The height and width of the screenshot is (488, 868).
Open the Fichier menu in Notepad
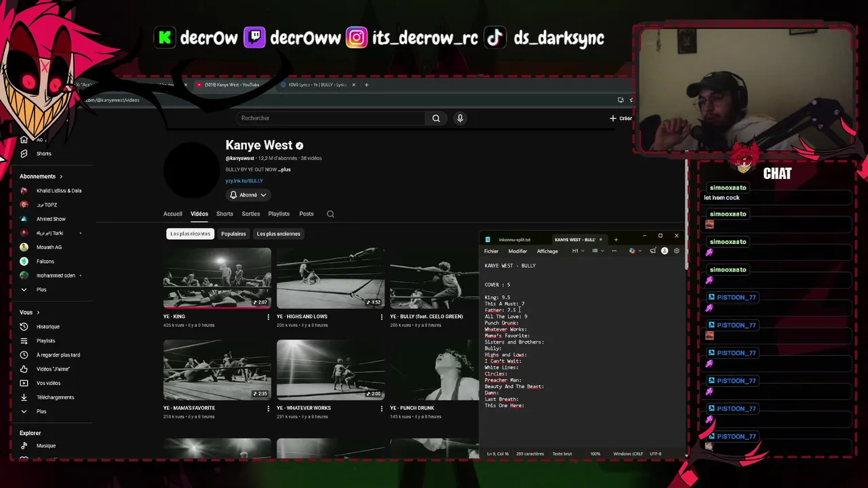point(491,251)
